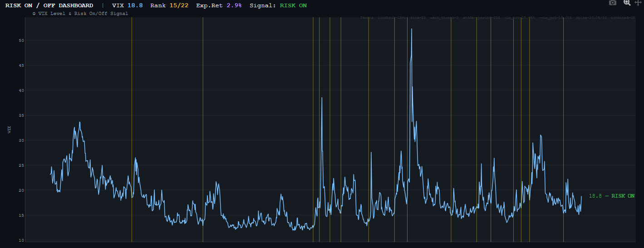This screenshot has width=644, height=248.
Task: Click the y-axis tick label 20
Action: pos(21,190)
